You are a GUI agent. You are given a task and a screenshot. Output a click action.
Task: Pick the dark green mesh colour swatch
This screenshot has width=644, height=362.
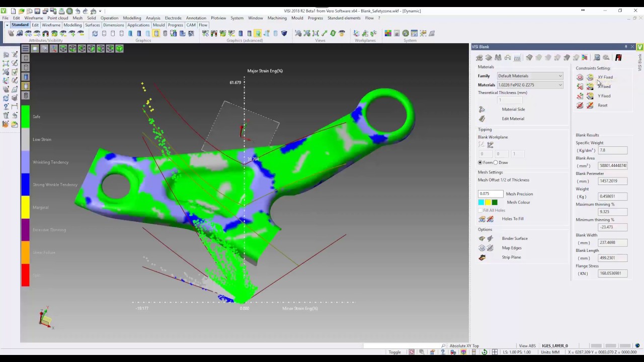[494, 203]
